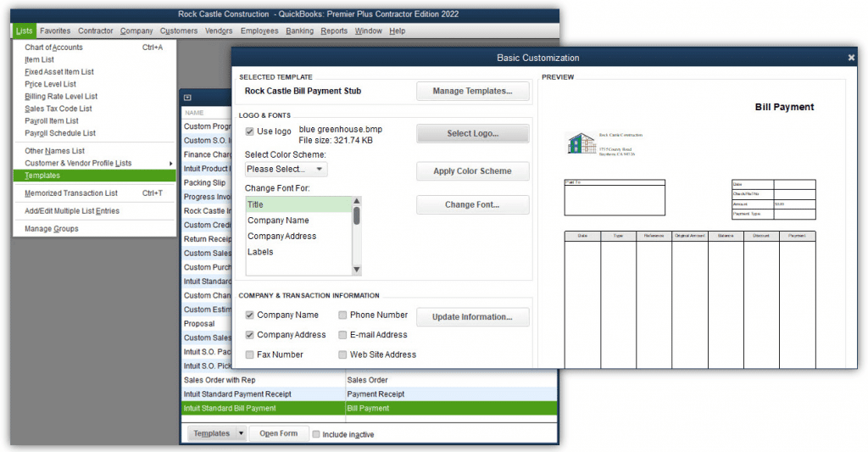
Task: Close the Basic Customization dialog
Action: (x=851, y=58)
